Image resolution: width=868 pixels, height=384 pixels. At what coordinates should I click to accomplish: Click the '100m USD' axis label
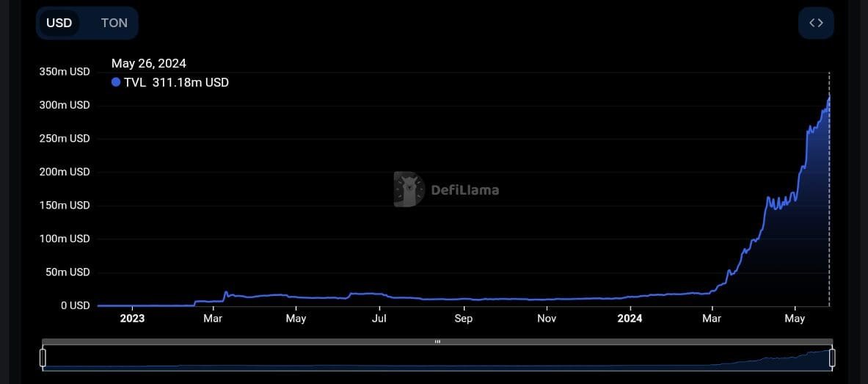65,239
